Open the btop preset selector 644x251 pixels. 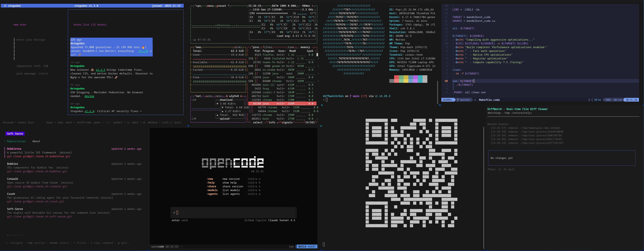[x=221, y=6]
